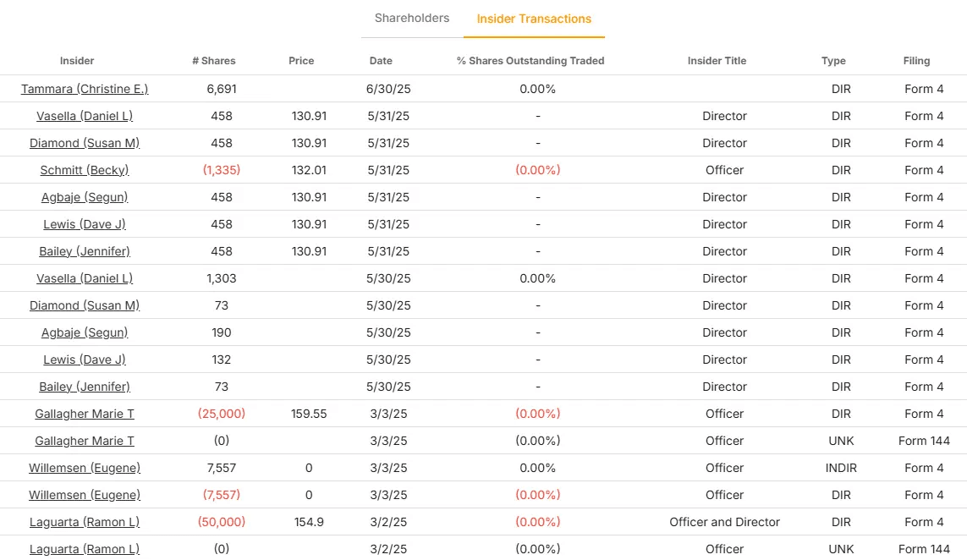Image resolution: width=967 pixels, height=560 pixels.
Task: Open Vasella (Daniel L) 5/31/25 entry
Action: [85, 116]
